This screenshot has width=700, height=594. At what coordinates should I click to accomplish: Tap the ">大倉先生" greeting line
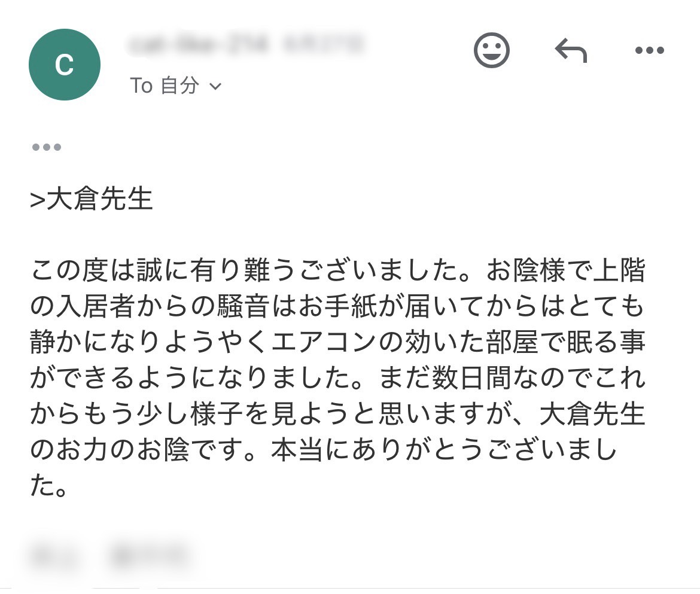92,199
